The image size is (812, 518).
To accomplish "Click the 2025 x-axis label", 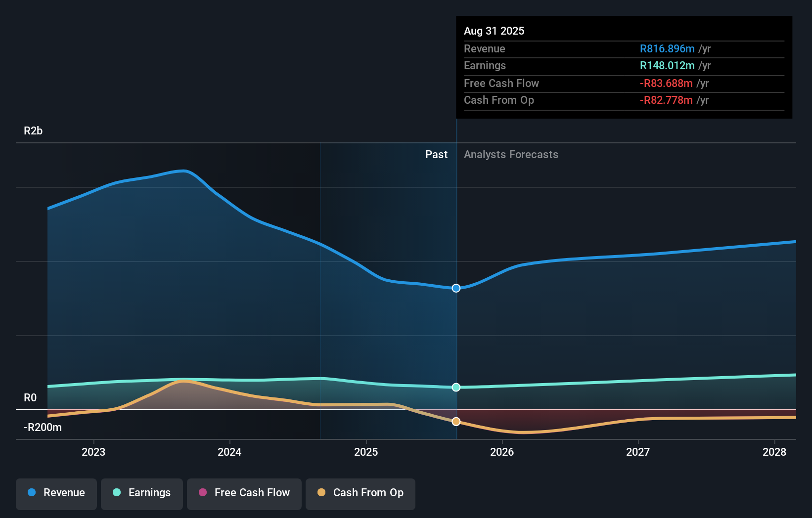I will coord(366,452).
